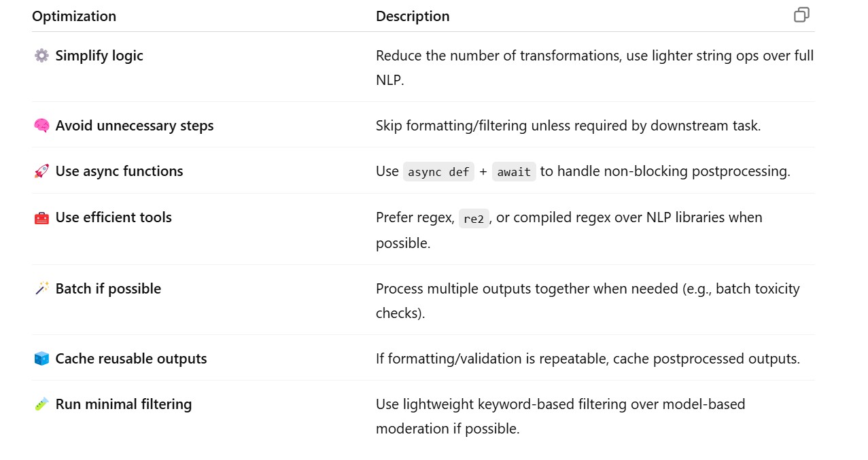Image resolution: width=868 pixels, height=460 pixels.
Task: Click the 're2' inline code snippet
Action: click(474, 218)
